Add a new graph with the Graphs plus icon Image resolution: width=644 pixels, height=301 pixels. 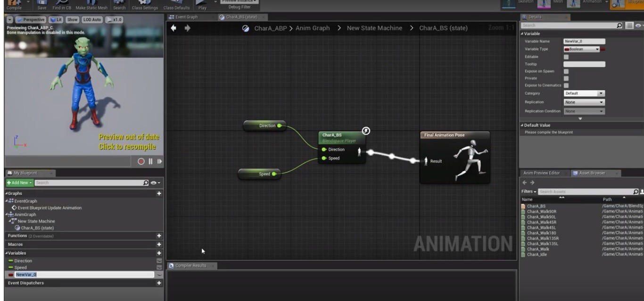(x=159, y=193)
